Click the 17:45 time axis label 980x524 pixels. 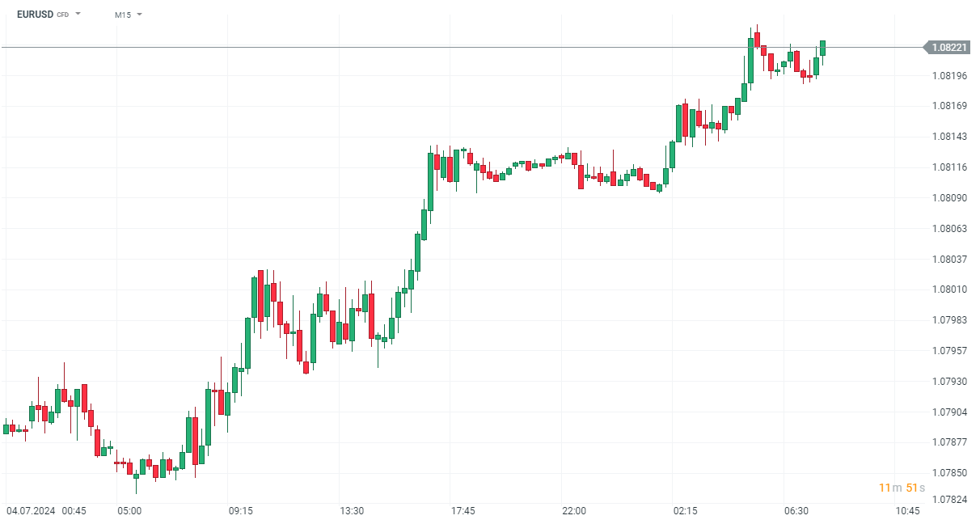(463, 511)
